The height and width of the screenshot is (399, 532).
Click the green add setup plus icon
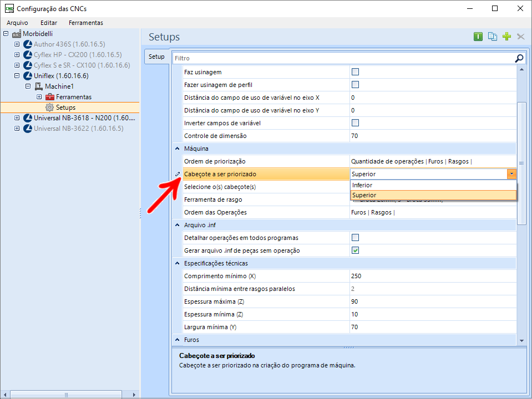506,37
